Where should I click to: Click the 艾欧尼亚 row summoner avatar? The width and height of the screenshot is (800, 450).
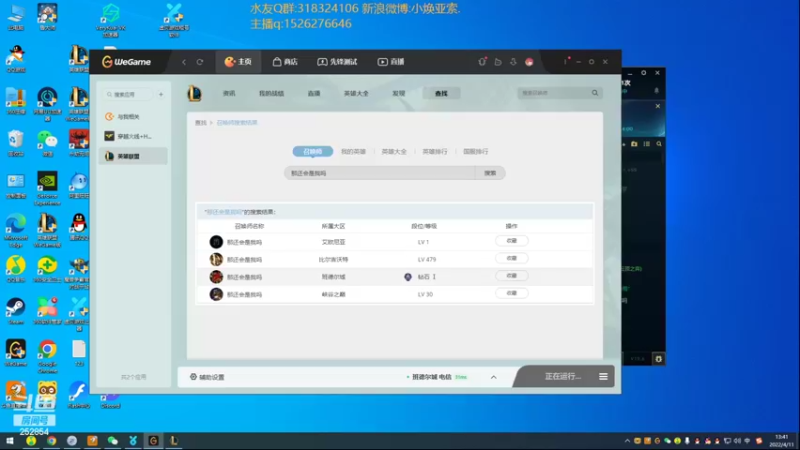point(216,242)
